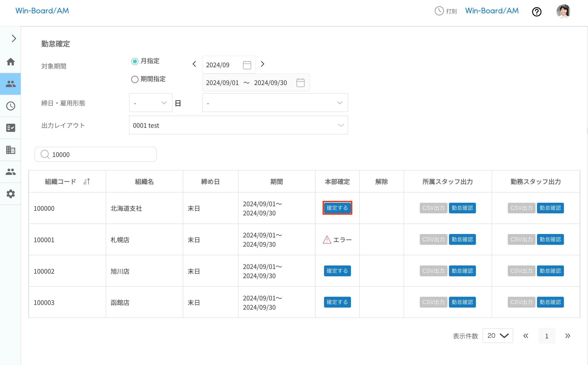The width and height of the screenshot is (588, 365).
Task: Click the building organization sidebar icon
Action: click(11, 150)
